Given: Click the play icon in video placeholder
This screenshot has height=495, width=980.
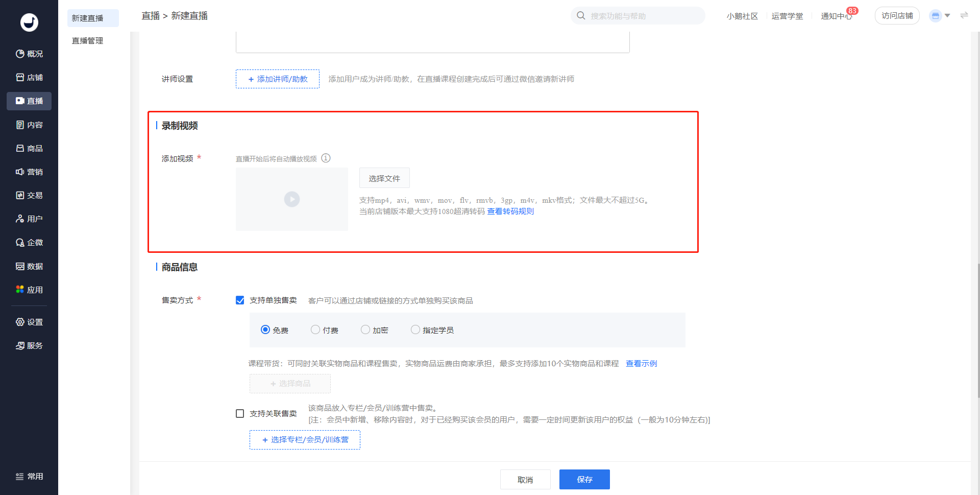Looking at the screenshot, I should [x=292, y=199].
